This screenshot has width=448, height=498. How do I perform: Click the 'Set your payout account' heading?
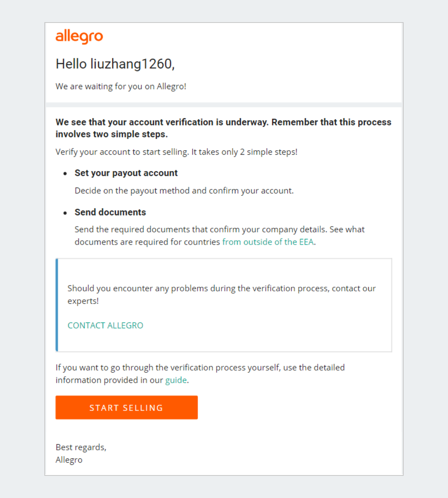pos(126,173)
